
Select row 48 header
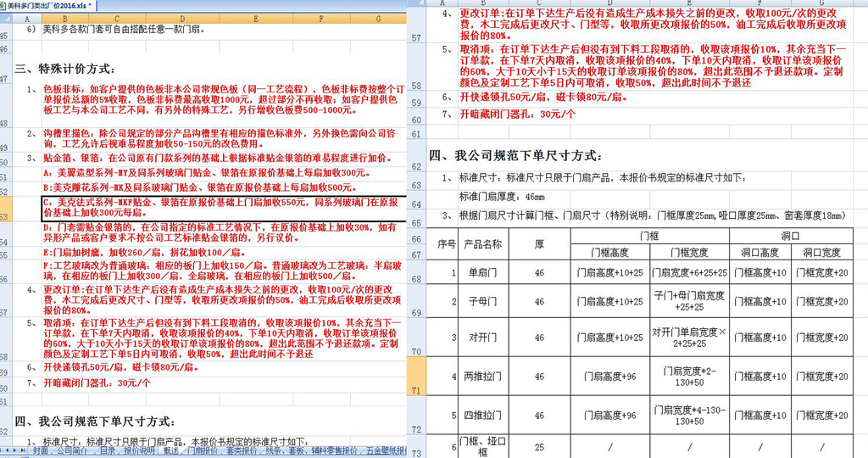6,105
